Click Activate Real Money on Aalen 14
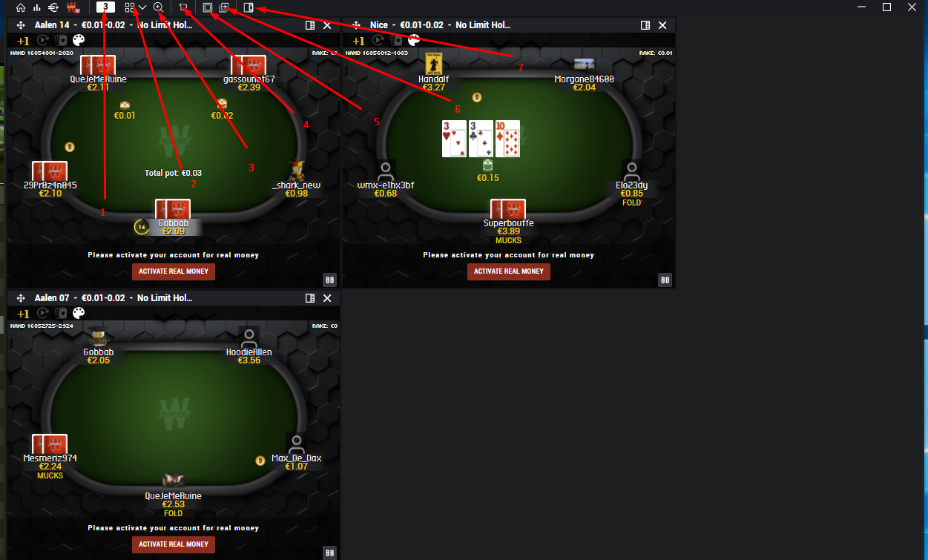This screenshot has width=928, height=560. click(174, 271)
